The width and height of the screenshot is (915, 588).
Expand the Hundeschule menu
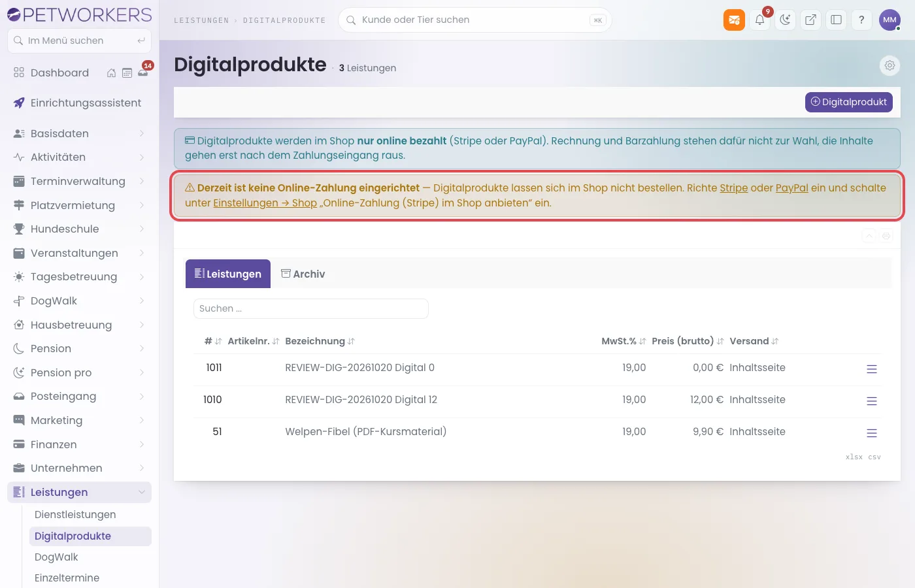click(x=79, y=229)
